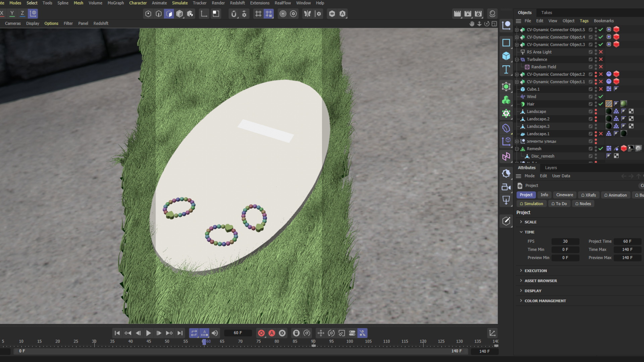Click the Cube primitive icon in sidebar
Image resolution: width=644 pixels, height=362 pixels.
click(x=506, y=56)
